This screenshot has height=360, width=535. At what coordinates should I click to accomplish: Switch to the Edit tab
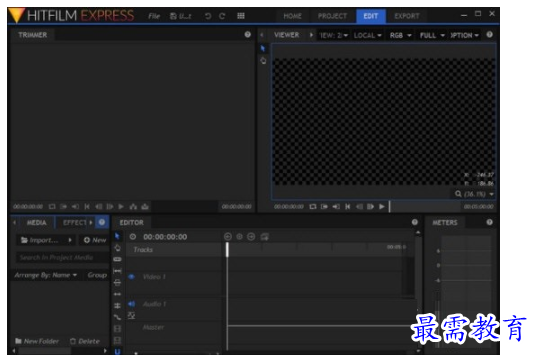coord(371,16)
